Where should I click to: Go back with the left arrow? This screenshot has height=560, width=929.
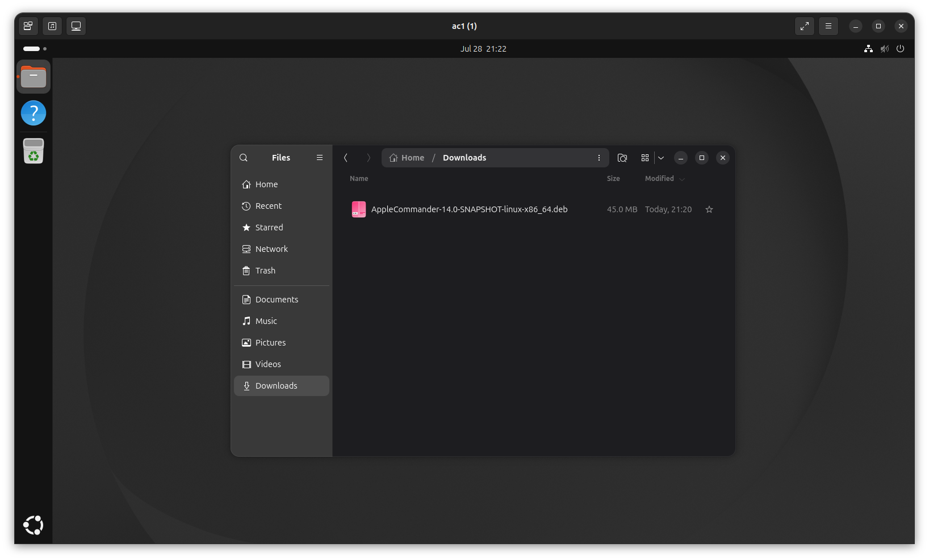coord(346,158)
